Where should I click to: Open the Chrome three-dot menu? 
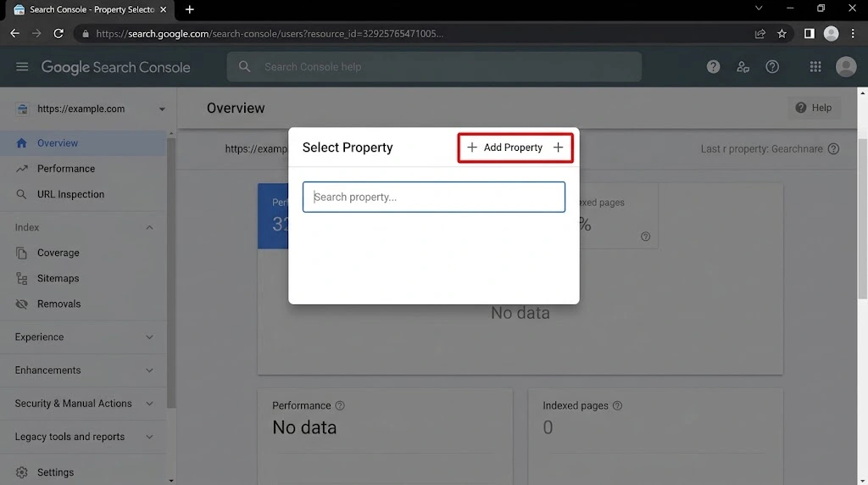(x=853, y=34)
